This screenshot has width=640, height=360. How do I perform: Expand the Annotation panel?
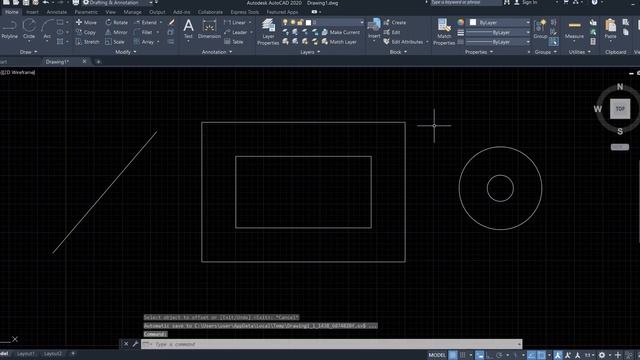217,52
